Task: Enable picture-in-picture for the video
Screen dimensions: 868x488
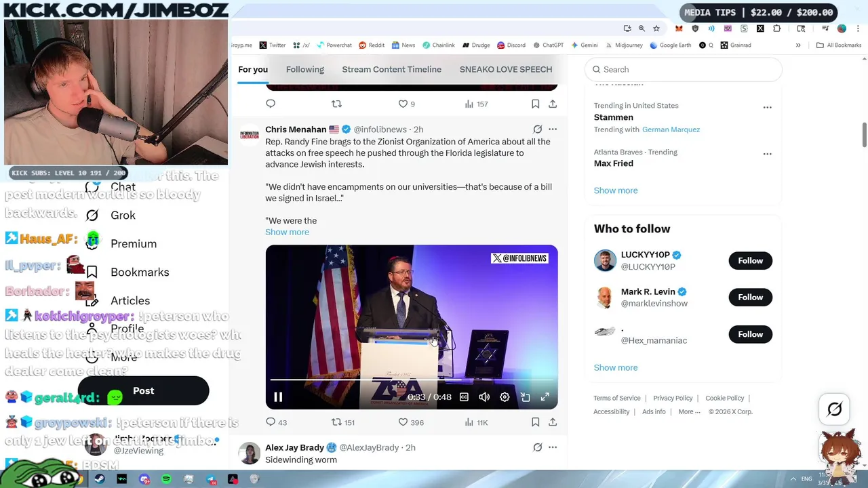Action: coord(525,397)
